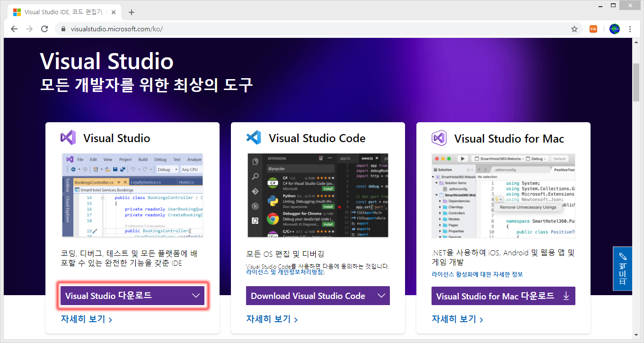Click the purple Visual Studio logo icon
644x343 pixels.
(68, 138)
